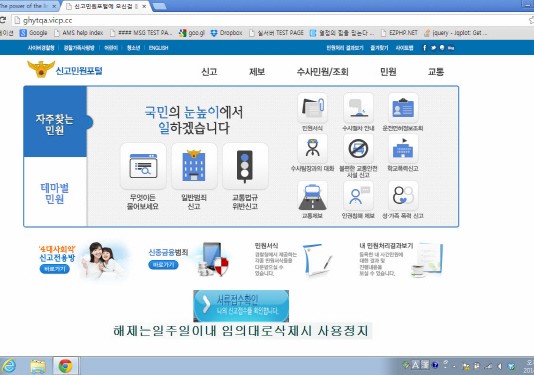Screen dimensions: 534x375
Task: Open the 신고 main menu item
Action: [x=209, y=72]
